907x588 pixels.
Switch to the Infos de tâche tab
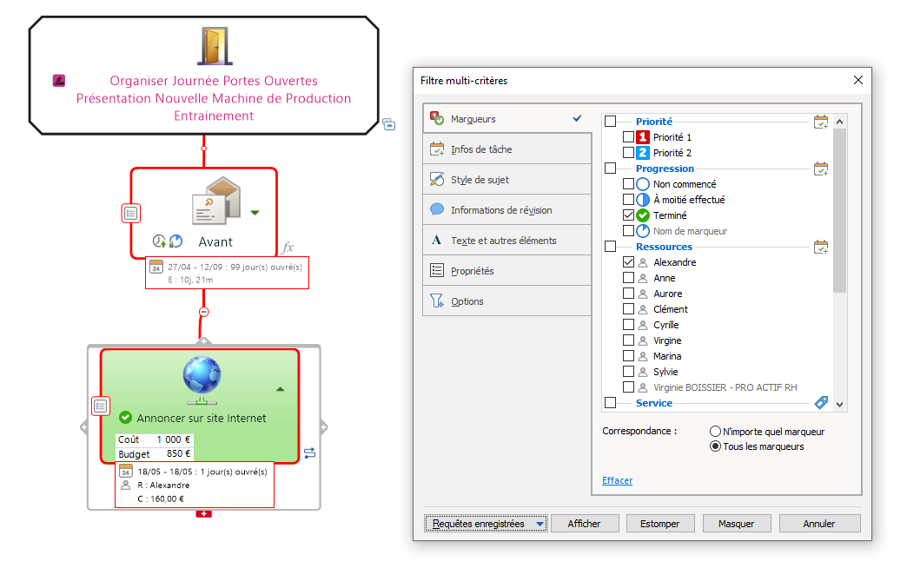click(x=481, y=149)
